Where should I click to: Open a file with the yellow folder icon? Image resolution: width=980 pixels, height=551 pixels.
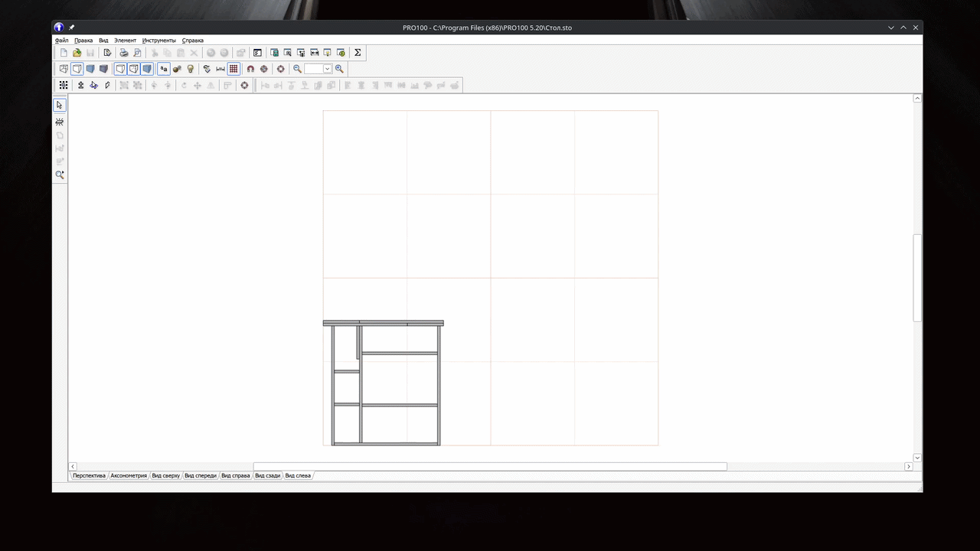click(x=77, y=53)
